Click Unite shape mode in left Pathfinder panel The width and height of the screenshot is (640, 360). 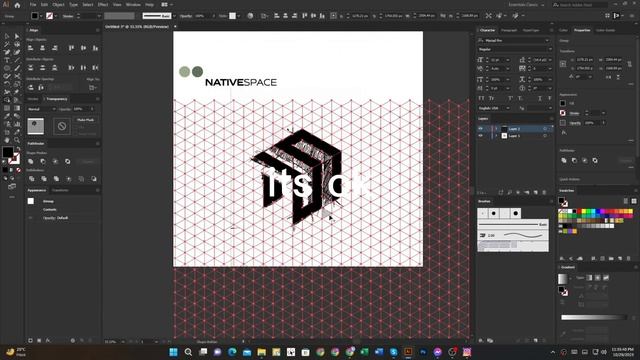(x=31, y=162)
